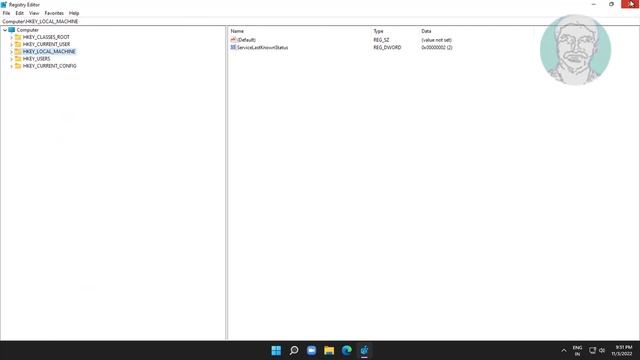Image resolution: width=640 pixels, height=360 pixels.
Task: Click the ENG IN language indicator
Action: tap(577, 351)
